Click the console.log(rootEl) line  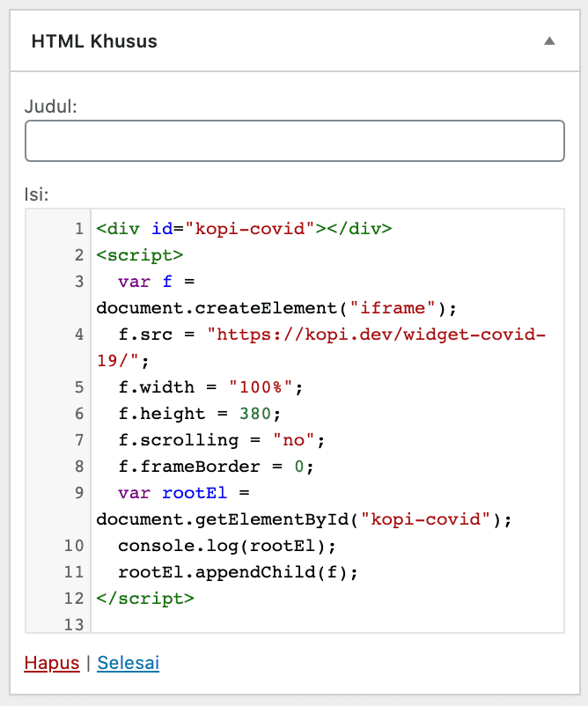[227, 546]
